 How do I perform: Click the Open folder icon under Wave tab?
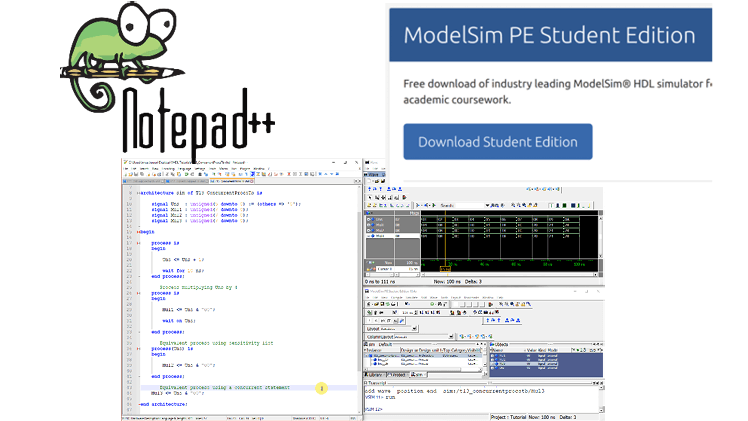click(377, 181)
